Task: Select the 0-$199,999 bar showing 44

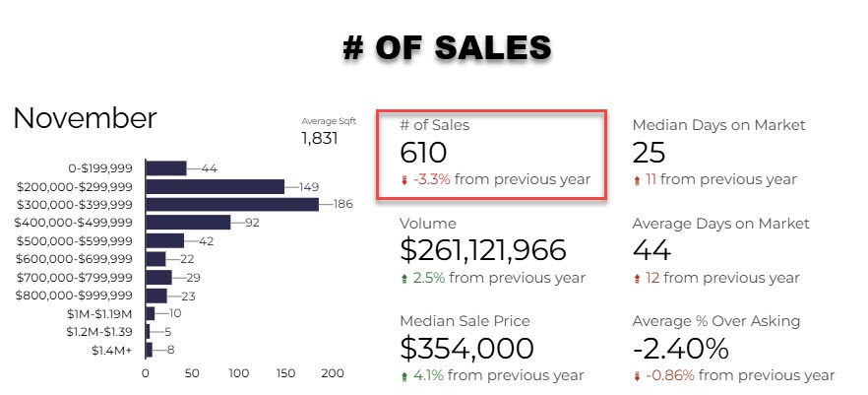Action: point(166,168)
